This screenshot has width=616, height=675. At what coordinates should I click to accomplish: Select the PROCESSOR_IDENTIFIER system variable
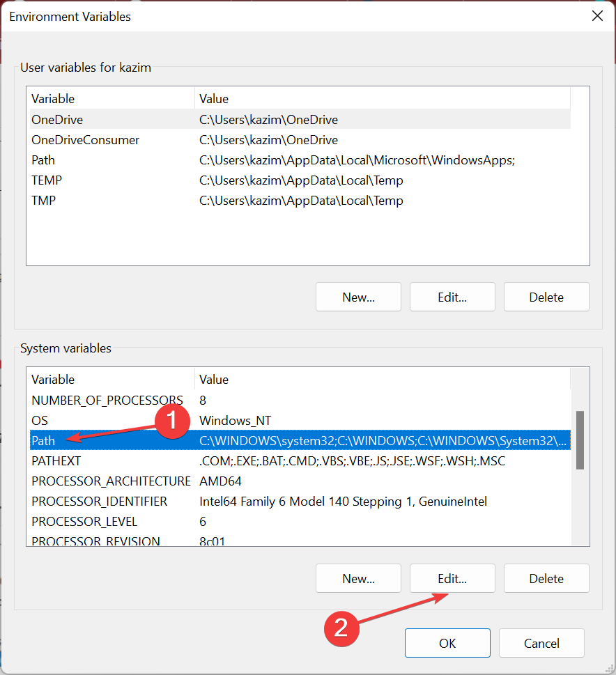coord(300,502)
